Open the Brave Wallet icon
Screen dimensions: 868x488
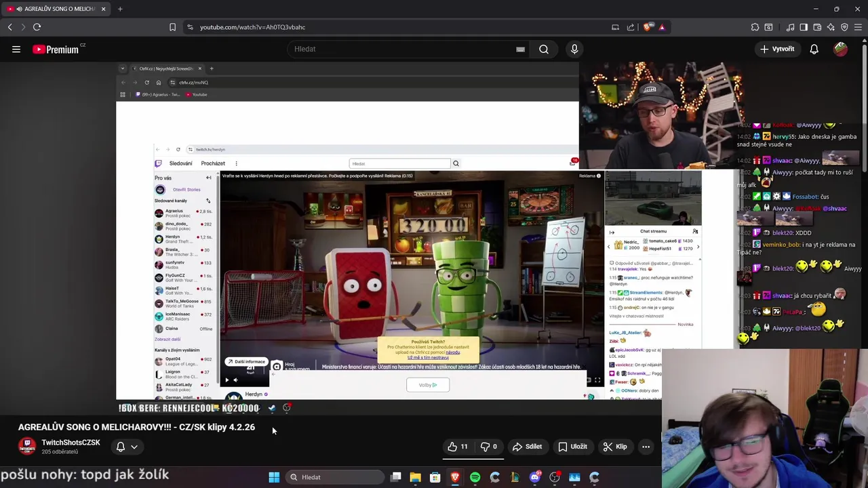click(817, 27)
